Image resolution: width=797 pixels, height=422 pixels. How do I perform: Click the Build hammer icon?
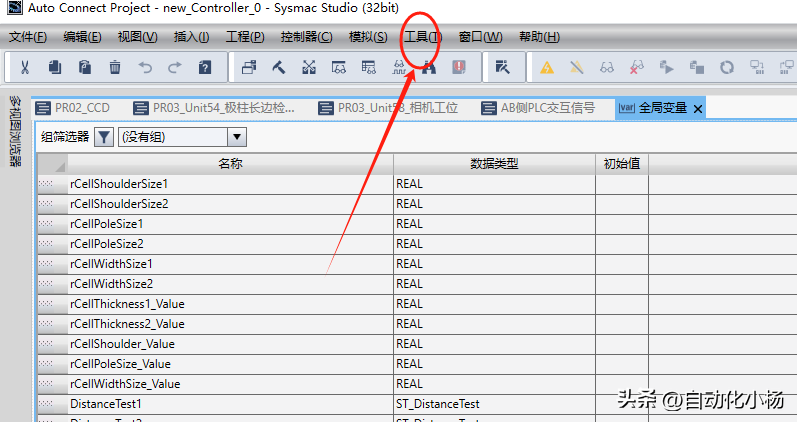point(279,68)
